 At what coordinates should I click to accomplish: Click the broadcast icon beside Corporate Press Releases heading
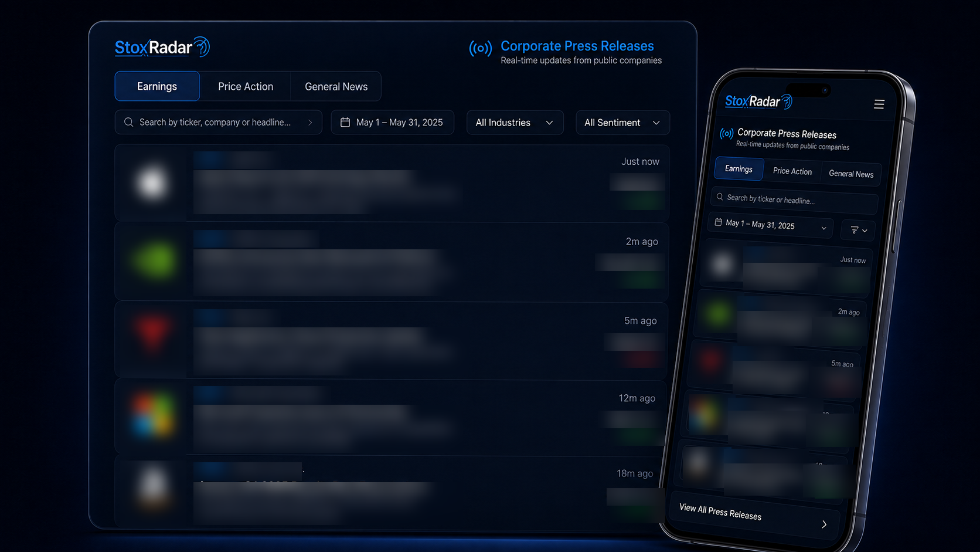click(480, 48)
